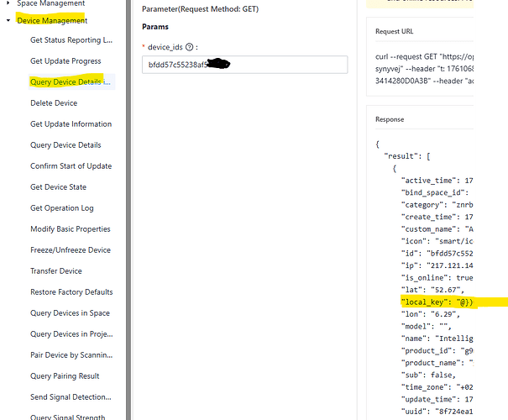Click the "lat": "52.67" response line
Viewport: 508px width, 420px height.
(x=432, y=290)
